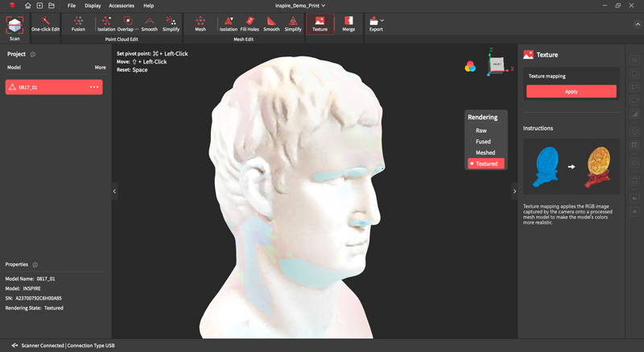Viewport: 644px width, 352px height.
Task: Click the Texture panel header icon
Action: tap(528, 55)
